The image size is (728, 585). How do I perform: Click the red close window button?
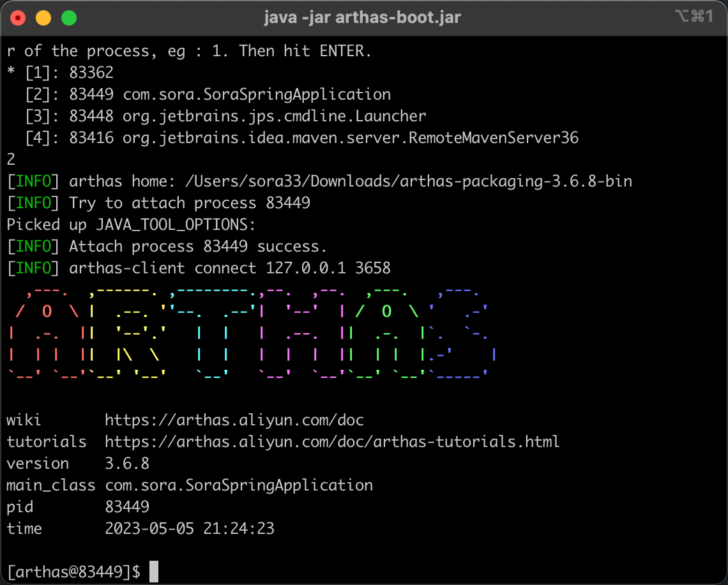point(18,18)
